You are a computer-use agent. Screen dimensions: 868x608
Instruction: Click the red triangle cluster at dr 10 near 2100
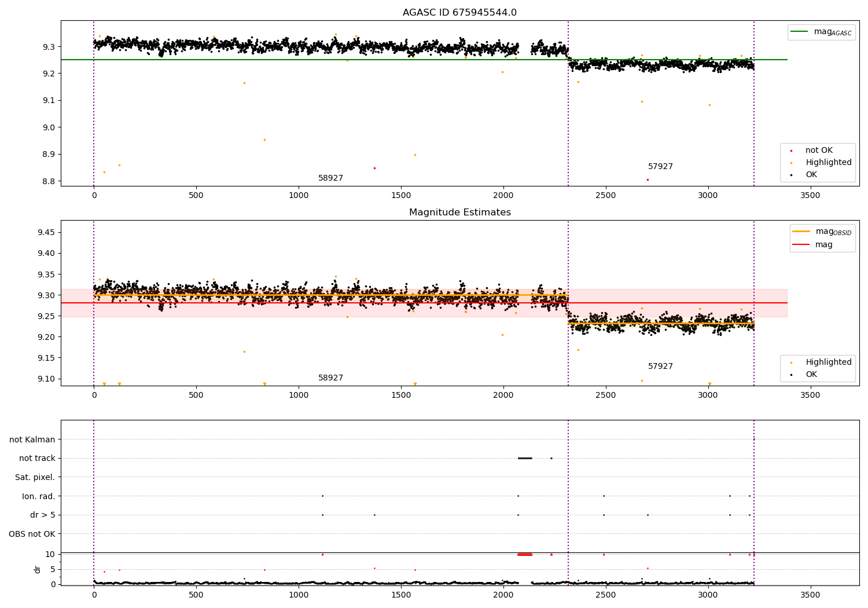pyautogui.click(x=525, y=554)
